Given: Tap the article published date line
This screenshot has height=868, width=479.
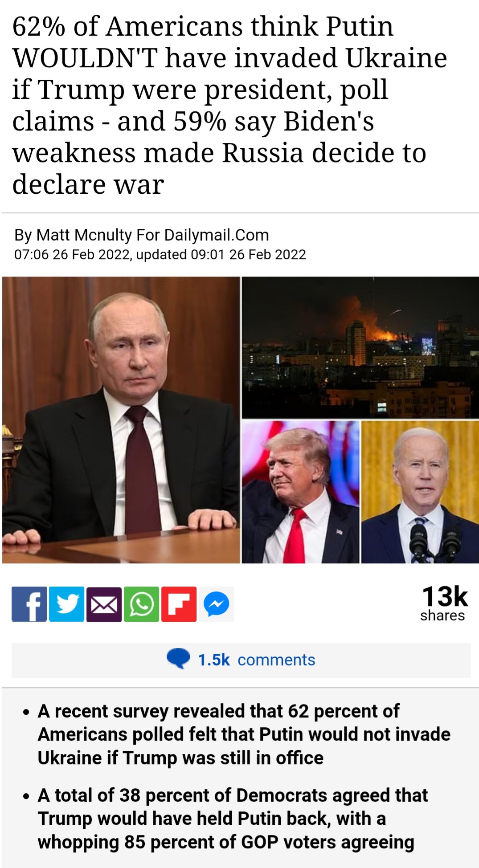Looking at the screenshot, I should pyautogui.click(x=160, y=254).
